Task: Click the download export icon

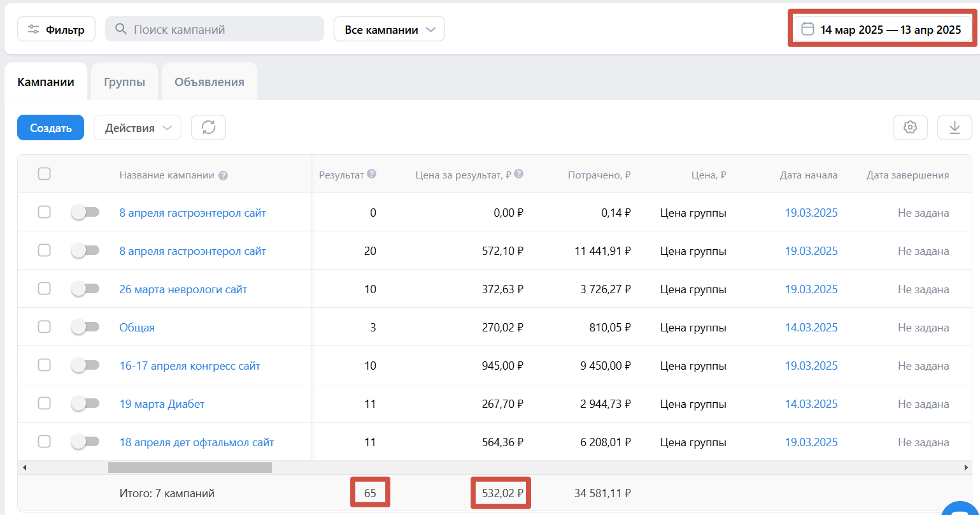Action: click(x=955, y=127)
